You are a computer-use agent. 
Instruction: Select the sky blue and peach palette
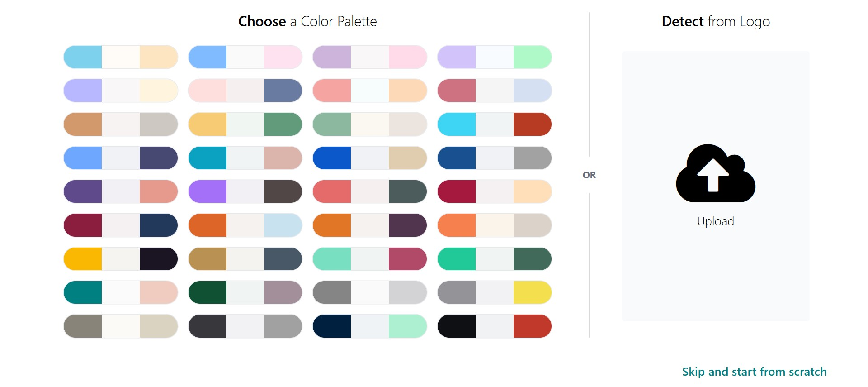click(121, 57)
